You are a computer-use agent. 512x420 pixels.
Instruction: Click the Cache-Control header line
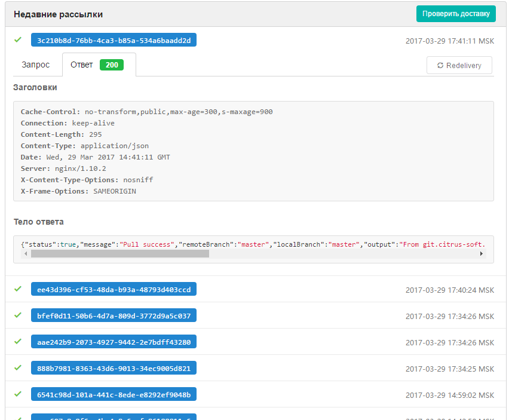tap(146, 112)
